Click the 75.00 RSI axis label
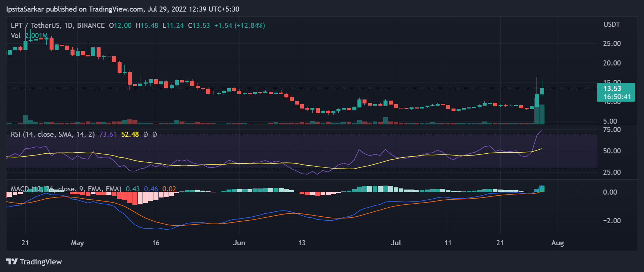This screenshot has height=272, width=644. coord(612,129)
